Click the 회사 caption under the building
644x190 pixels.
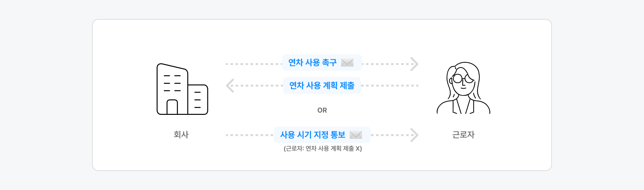181,134
